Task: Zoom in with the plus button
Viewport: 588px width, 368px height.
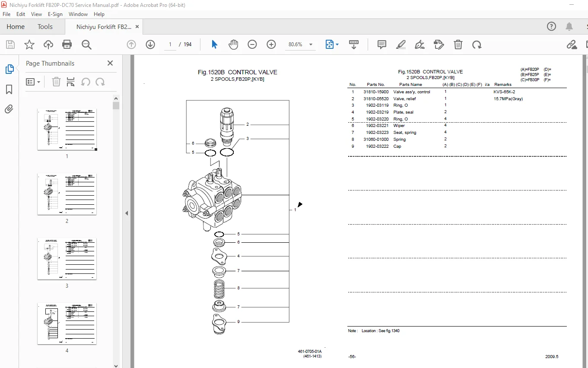Action: pos(271,44)
